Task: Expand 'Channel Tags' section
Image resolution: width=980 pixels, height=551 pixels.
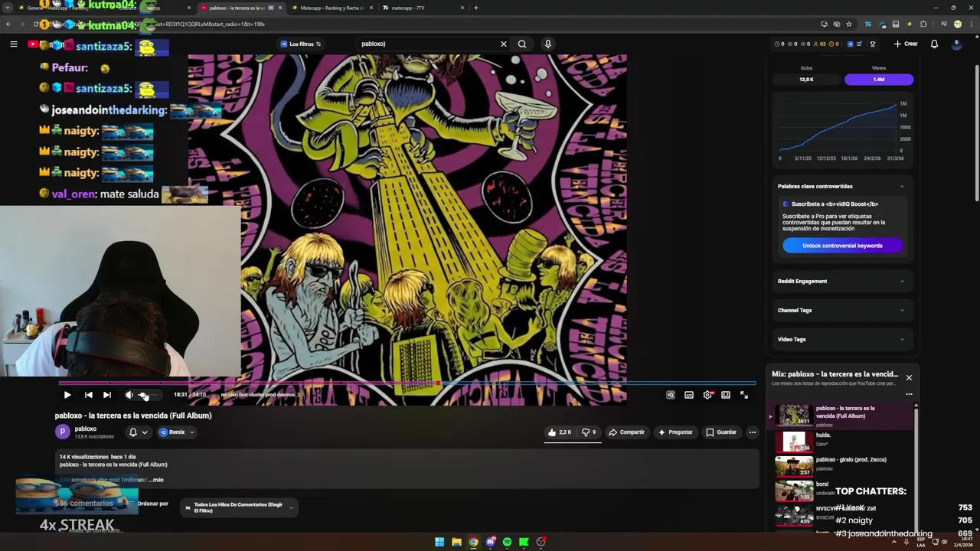Action: tap(841, 310)
